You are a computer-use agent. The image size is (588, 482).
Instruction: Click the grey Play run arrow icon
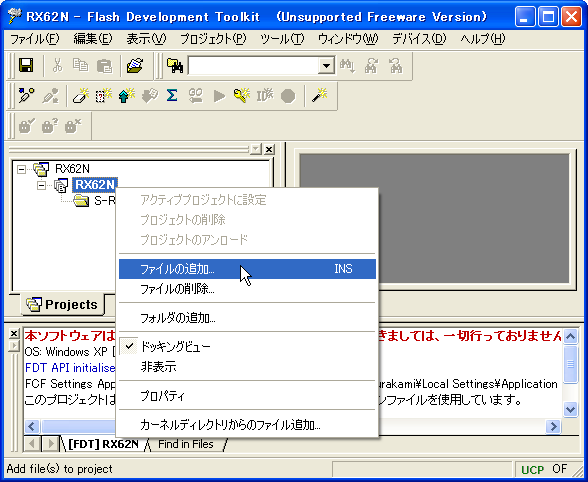click(x=219, y=96)
